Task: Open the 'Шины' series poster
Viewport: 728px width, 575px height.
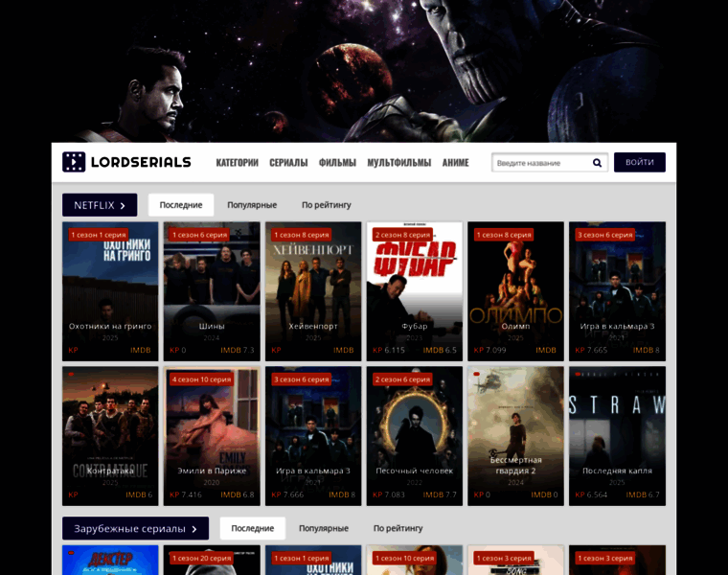Action: (x=212, y=291)
